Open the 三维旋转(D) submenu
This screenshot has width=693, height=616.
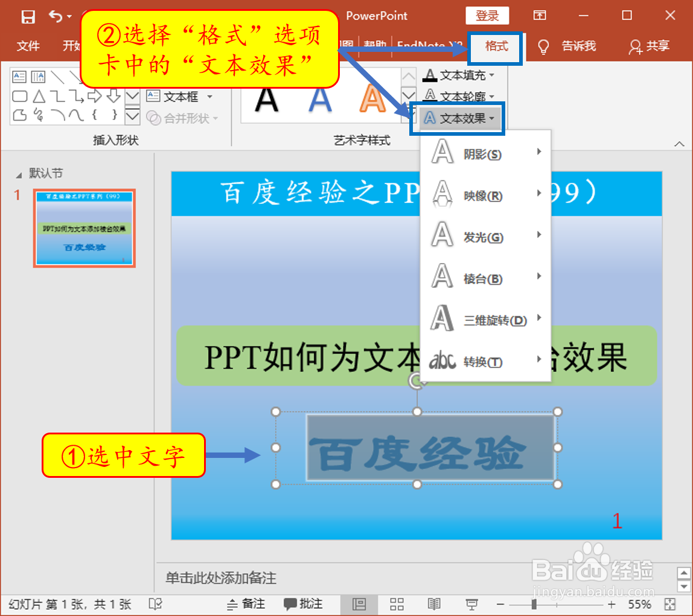pos(486,319)
